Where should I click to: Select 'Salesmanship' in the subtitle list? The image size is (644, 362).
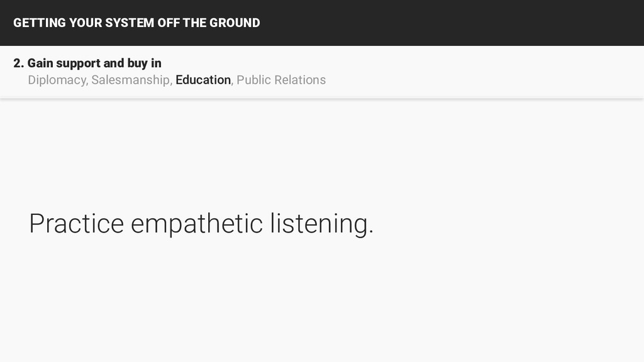(x=130, y=80)
